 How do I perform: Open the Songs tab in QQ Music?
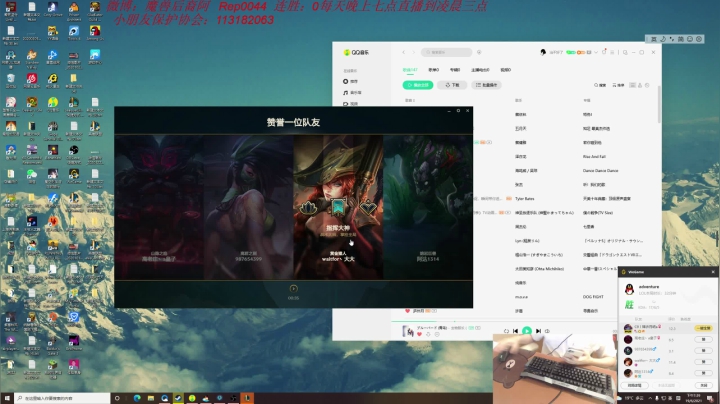(410, 70)
